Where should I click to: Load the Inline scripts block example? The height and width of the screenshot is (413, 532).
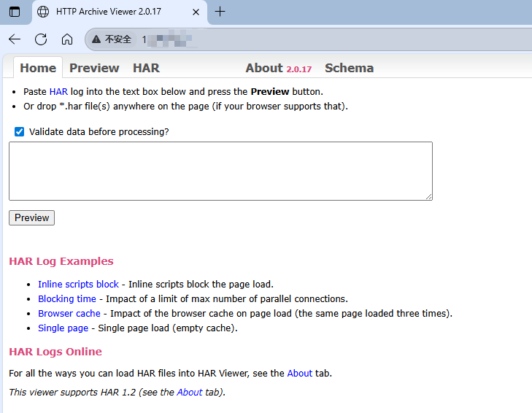[78, 284]
